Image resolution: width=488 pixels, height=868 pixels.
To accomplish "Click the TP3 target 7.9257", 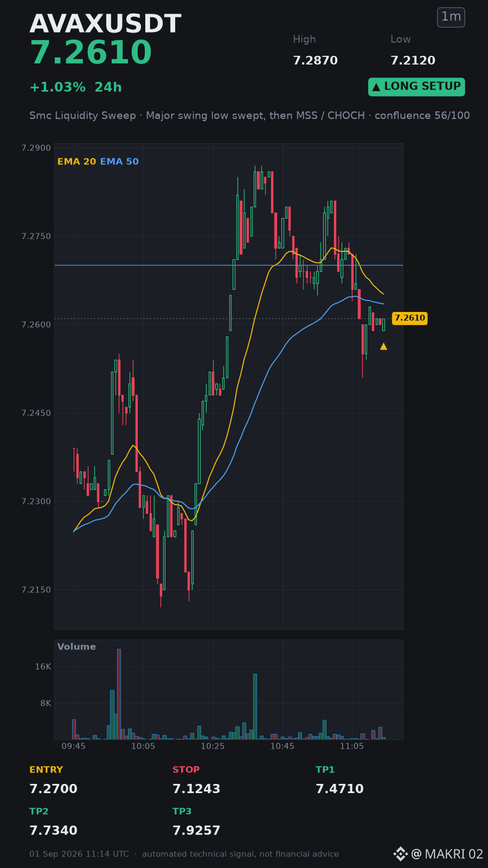I will coord(196,831).
